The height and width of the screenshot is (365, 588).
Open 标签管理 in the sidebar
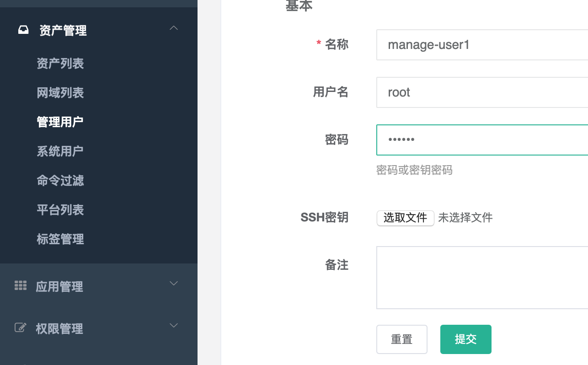[60, 239]
